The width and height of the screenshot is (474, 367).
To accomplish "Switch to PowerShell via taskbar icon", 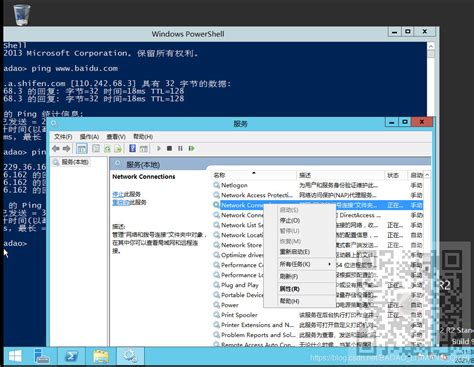I will tap(71, 357).
